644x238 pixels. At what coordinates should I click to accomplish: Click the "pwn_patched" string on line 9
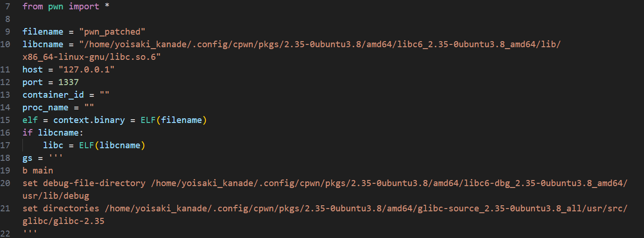coord(112,32)
